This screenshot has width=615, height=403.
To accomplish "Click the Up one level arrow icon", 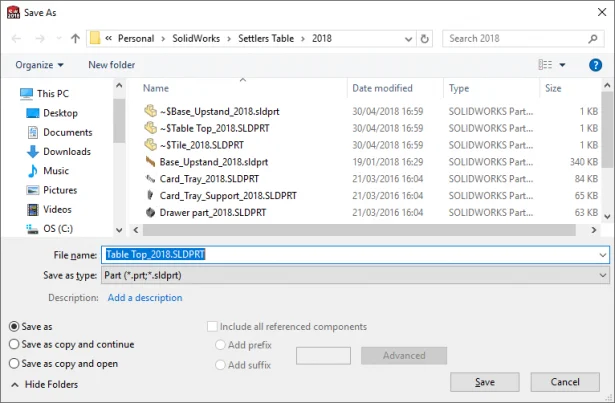I will [x=75, y=39].
